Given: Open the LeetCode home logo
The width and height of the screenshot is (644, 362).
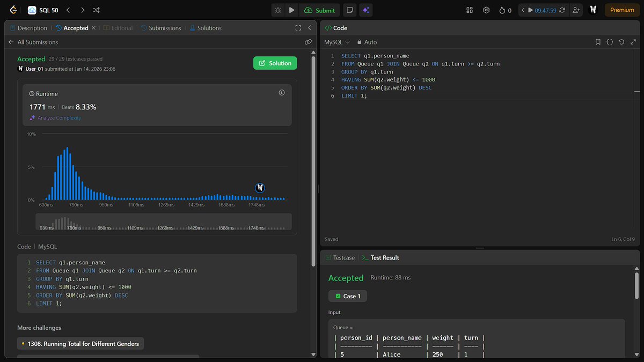Looking at the screenshot, I should coord(13,10).
